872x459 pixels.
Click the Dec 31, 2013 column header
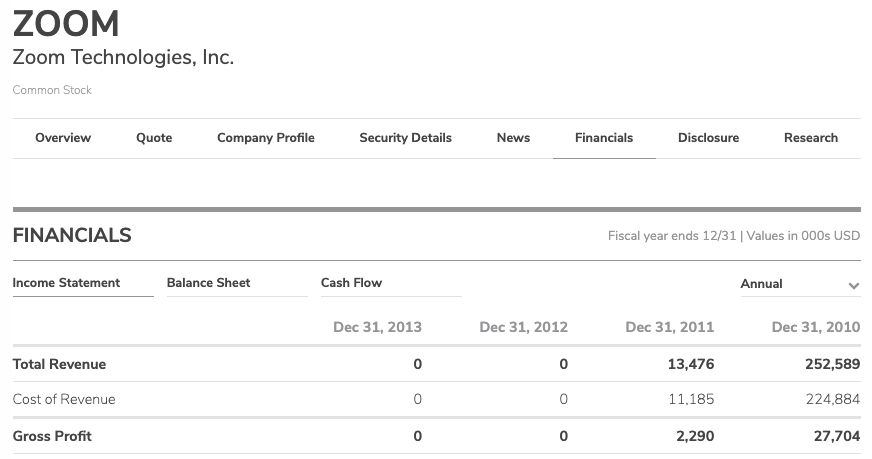[x=377, y=327]
